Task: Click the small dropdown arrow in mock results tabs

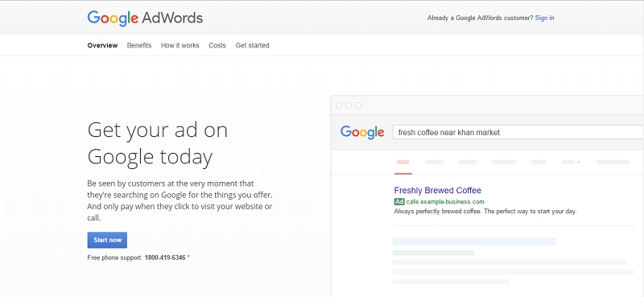Action: (x=579, y=163)
